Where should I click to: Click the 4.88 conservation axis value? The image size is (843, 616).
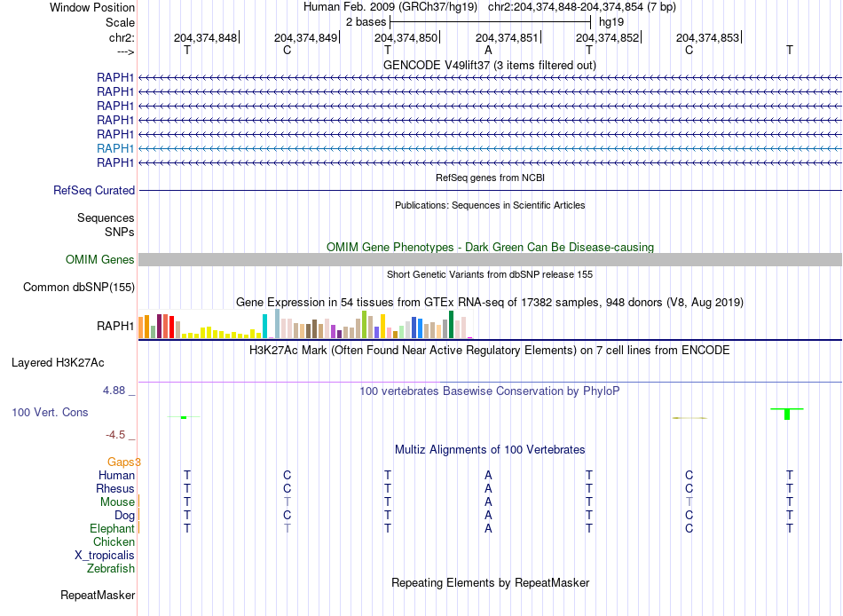tap(114, 391)
